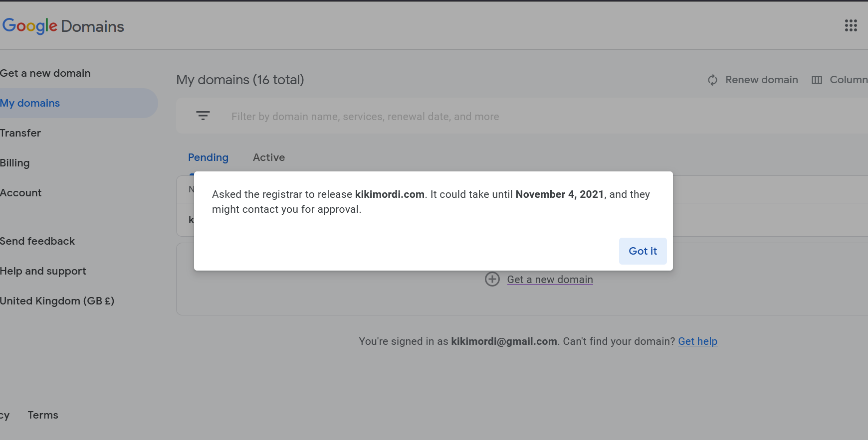Click Send feedback
Screen dimensions: 868x440
[37, 241]
